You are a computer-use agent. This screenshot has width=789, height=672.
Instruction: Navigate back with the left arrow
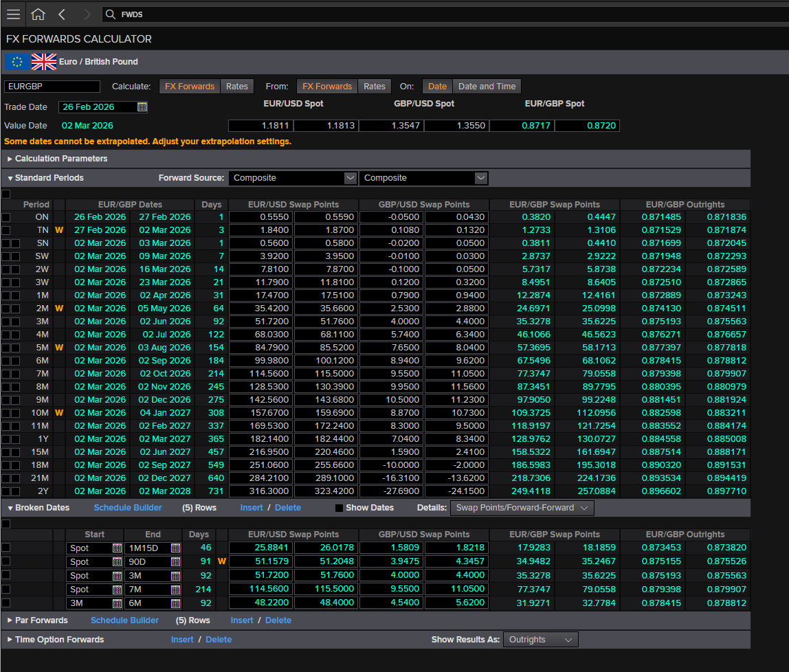(x=62, y=14)
